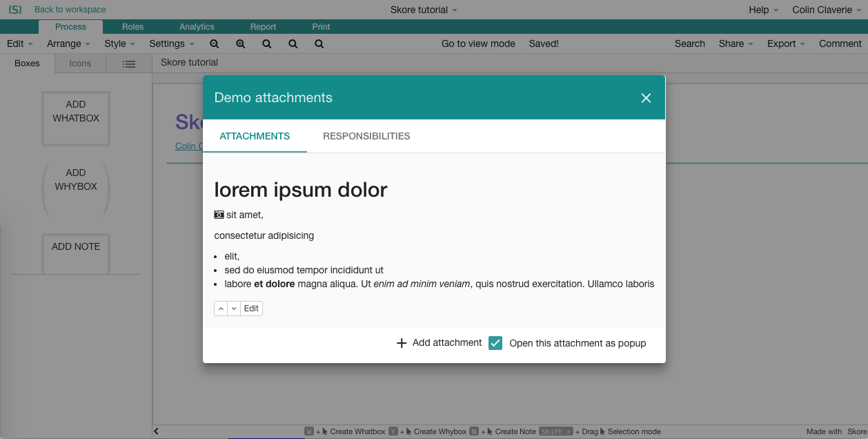
Task: Click the Skore (S) logo icon
Action: pos(15,10)
